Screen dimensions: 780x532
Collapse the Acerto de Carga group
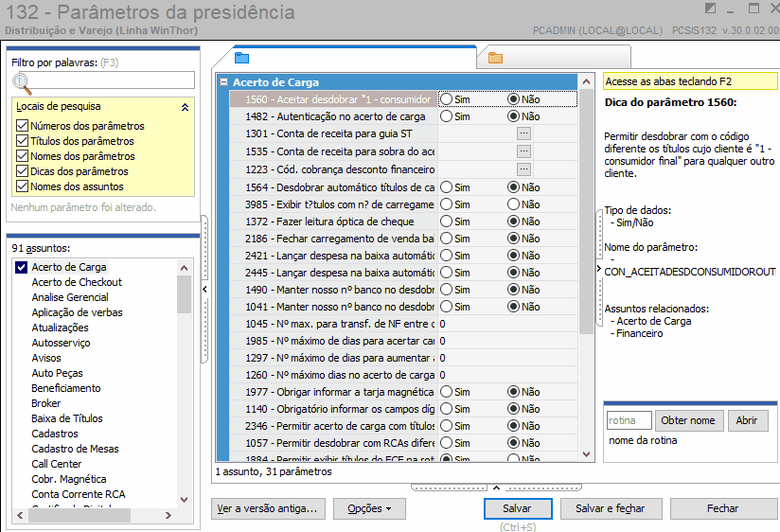[223, 82]
